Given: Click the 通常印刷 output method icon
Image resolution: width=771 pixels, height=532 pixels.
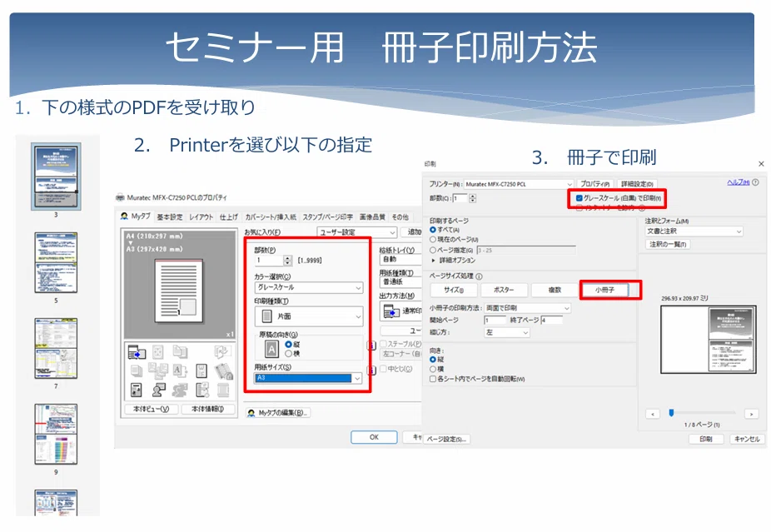Looking at the screenshot, I should point(391,311).
